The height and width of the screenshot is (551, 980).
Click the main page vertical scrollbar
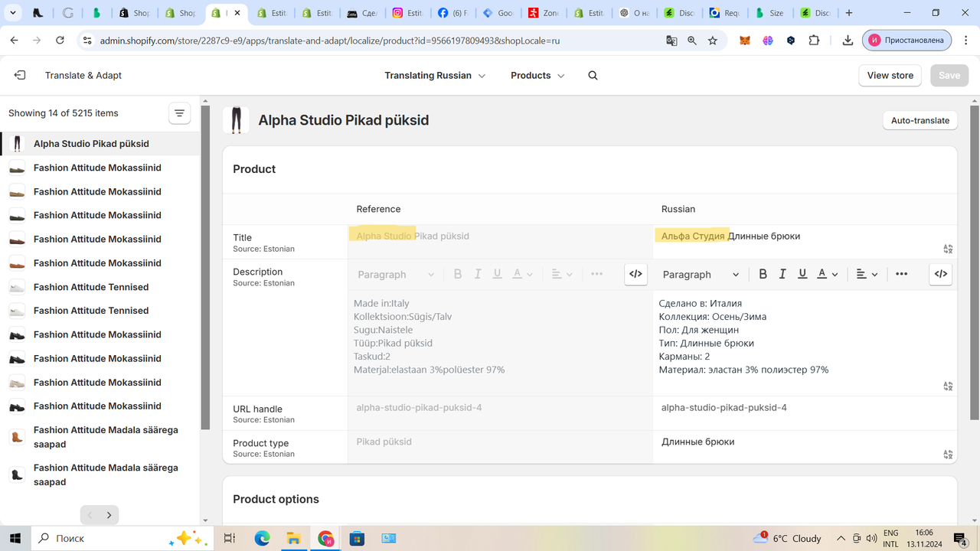tap(974, 262)
